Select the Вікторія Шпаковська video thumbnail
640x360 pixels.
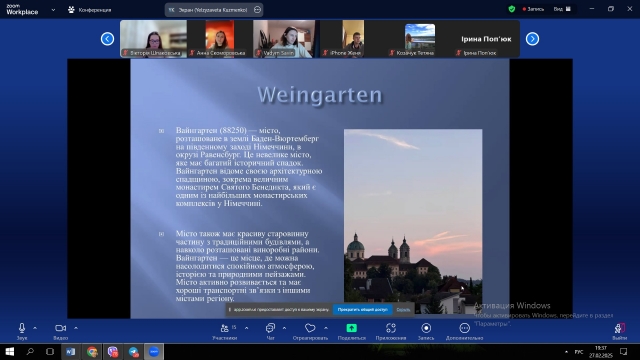[153, 39]
